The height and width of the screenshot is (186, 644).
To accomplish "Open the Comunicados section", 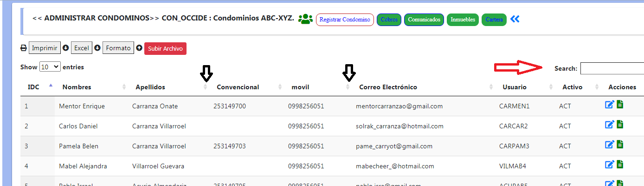I will 424,20.
